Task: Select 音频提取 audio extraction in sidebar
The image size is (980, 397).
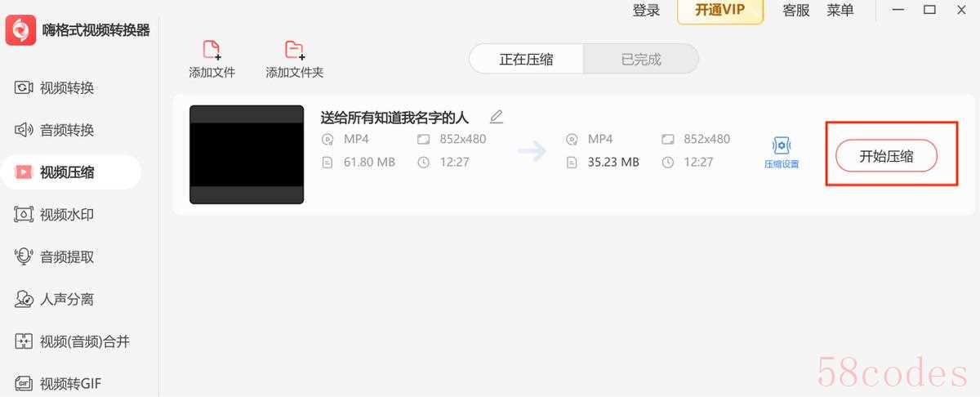Action: tap(55, 257)
